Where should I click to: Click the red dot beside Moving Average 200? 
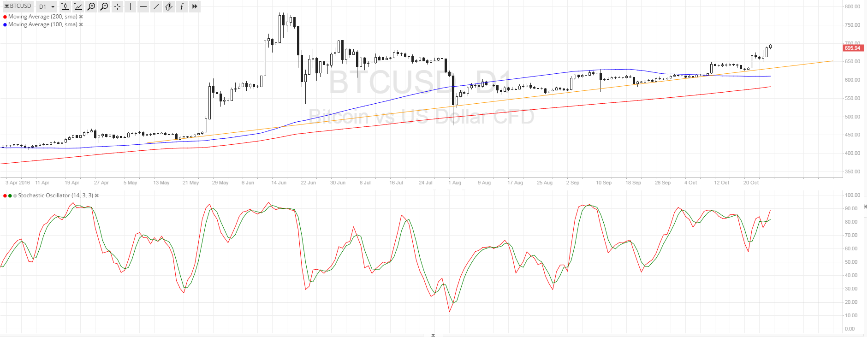tap(5, 17)
